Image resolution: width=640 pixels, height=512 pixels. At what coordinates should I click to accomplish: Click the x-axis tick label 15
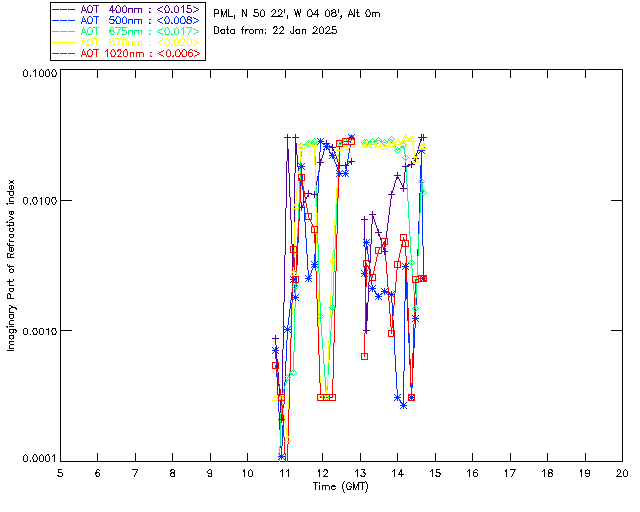click(434, 473)
